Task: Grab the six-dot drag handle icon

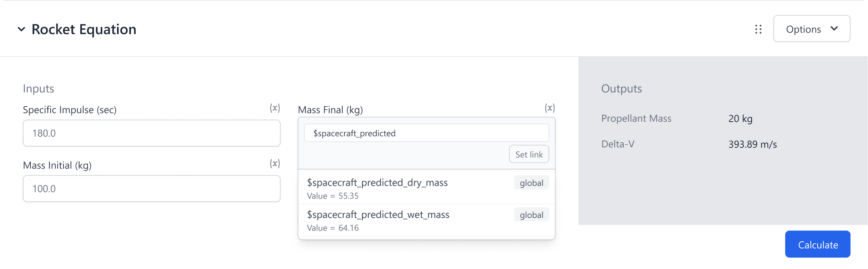Action: click(758, 29)
